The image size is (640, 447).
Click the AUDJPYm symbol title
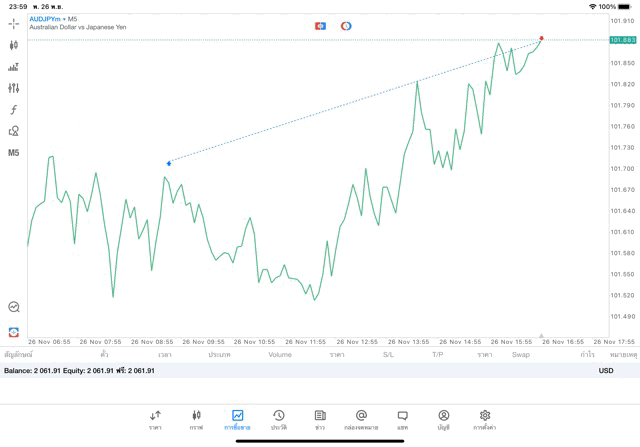coord(45,19)
